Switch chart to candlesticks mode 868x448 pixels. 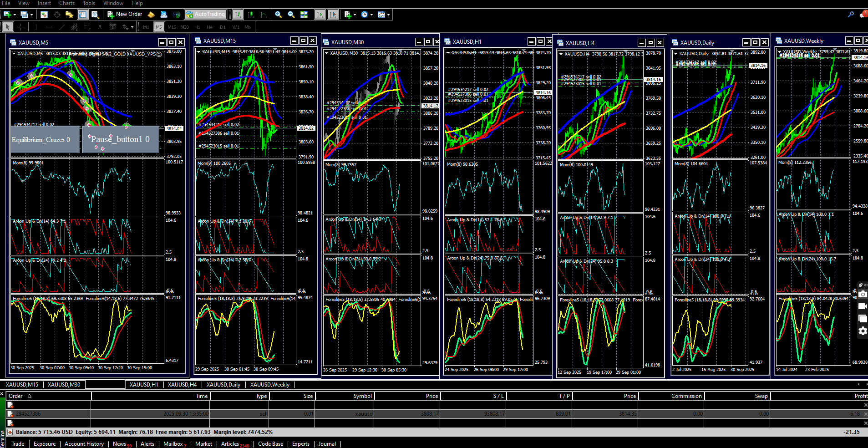pos(251,15)
